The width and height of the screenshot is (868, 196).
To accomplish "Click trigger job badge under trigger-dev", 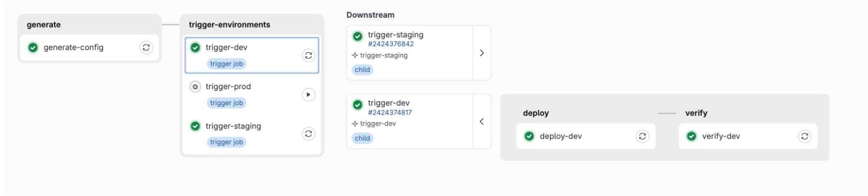I will (227, 64).
